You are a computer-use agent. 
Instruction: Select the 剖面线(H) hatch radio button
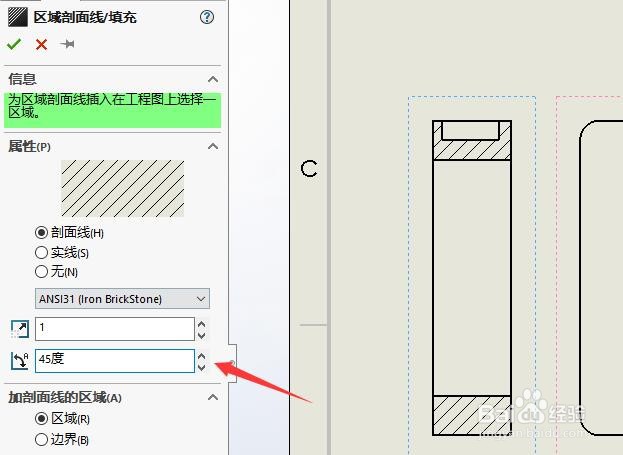point(41,232)
